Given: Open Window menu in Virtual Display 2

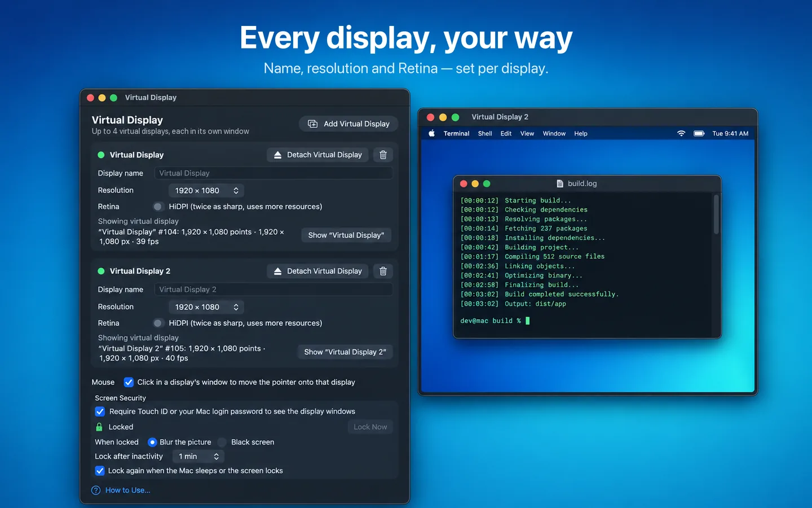Looking at the screenshot, I should tap(554, 134).
